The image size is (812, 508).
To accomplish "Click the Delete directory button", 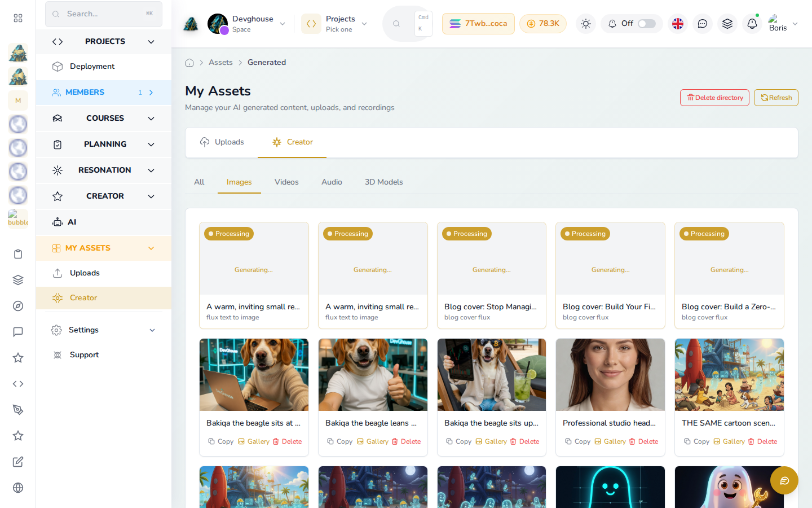I will click(x=714, y=98).
